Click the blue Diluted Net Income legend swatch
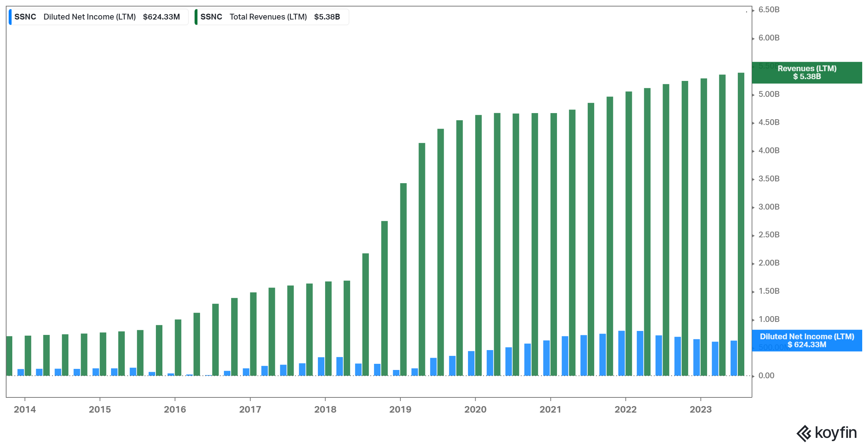 [x=10, y=17]
